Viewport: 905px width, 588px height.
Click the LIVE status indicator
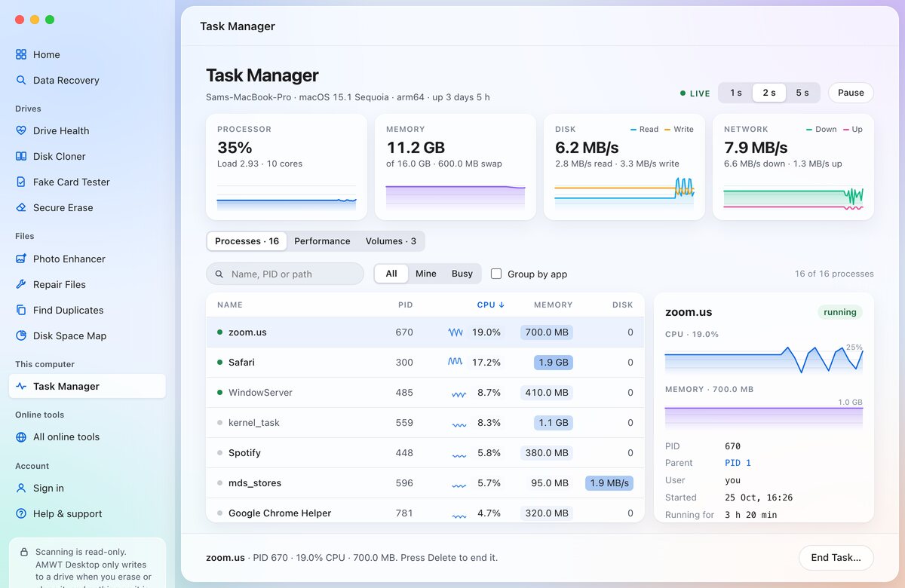click(695, 93)
